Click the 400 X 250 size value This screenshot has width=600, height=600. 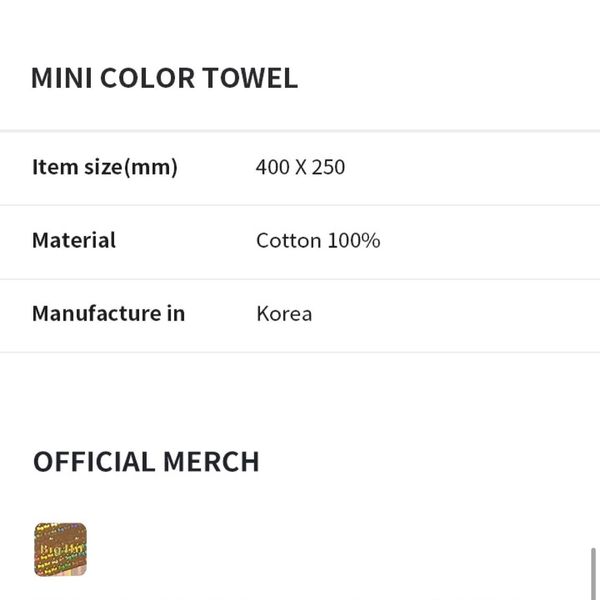[x=300, y=167]
